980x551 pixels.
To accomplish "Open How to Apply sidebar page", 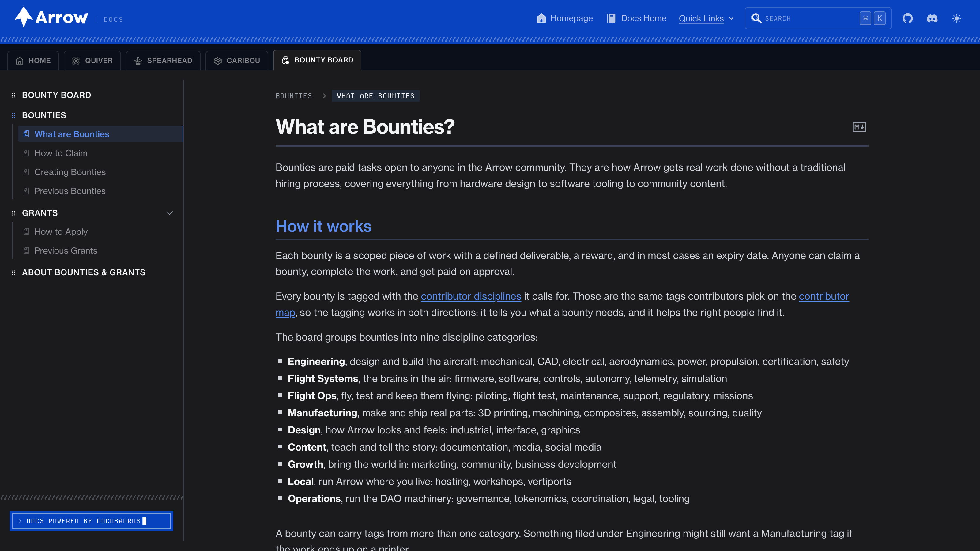I will point(100,232).
